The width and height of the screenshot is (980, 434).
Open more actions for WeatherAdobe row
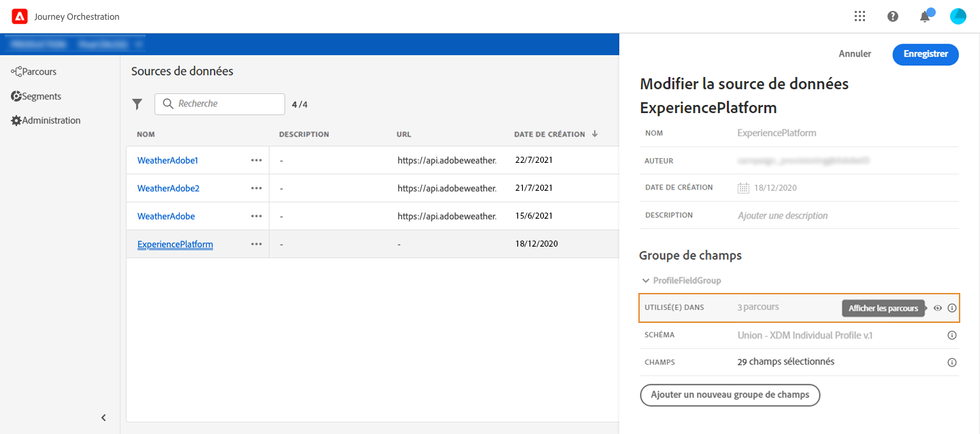coord(256,216)
